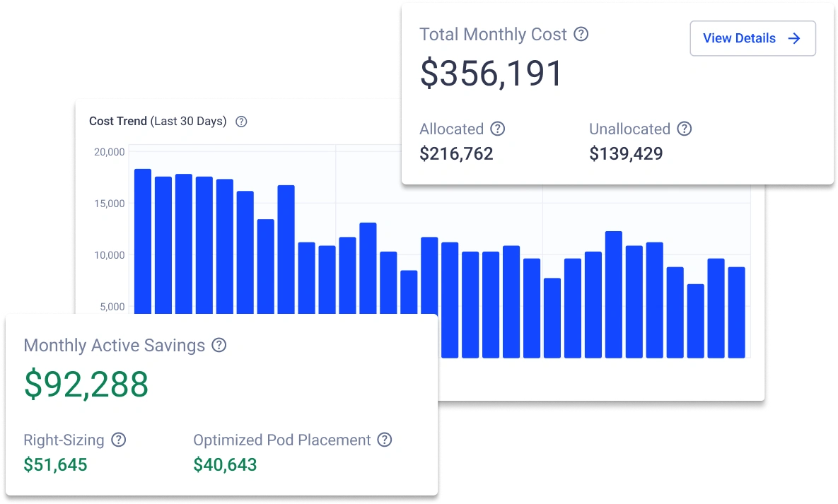Click the Allocated help icon
Screen dimensions: 838x504
coord(497,129)
